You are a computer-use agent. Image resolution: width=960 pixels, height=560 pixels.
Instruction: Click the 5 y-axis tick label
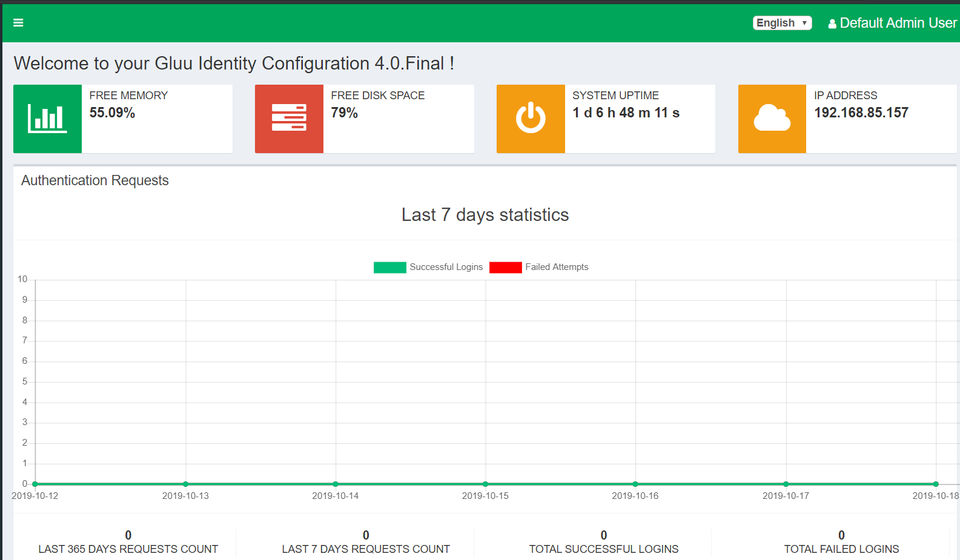click(24, 381)
